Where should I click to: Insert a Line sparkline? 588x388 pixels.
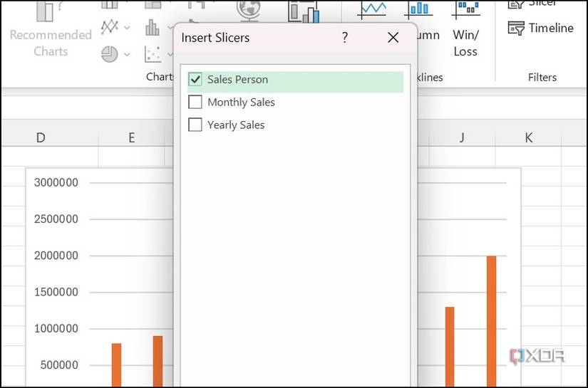(x=372, y=10)
